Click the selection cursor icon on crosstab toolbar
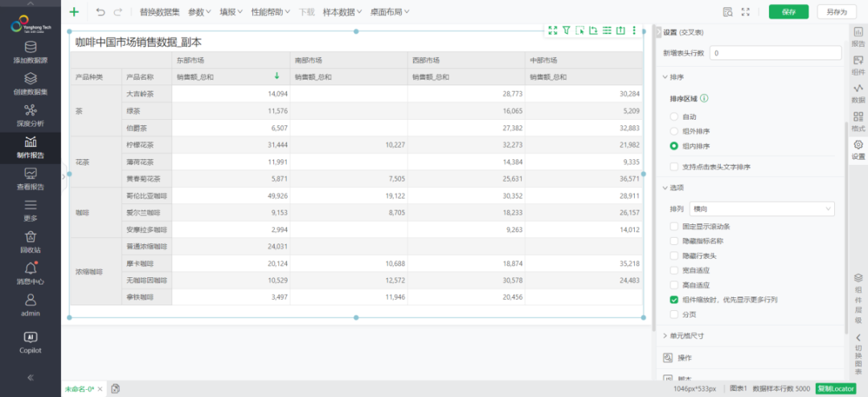Viewport: 868px width, 397px height. (579, 31)
